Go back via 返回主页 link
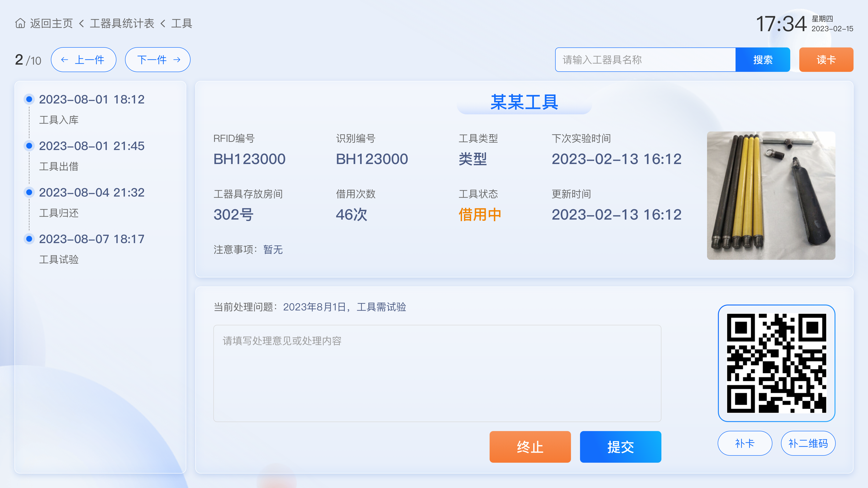Viewport: 868px width, 488px height. 51,23
